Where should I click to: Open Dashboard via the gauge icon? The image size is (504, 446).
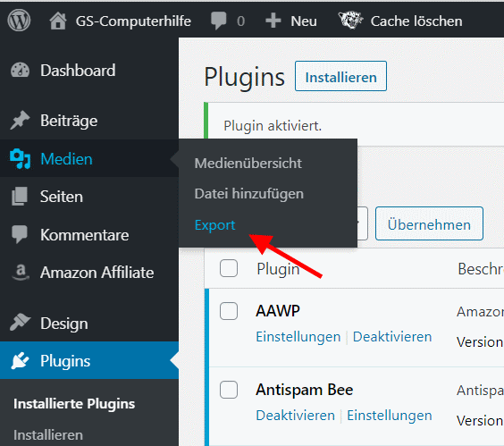tap(20, 71)
